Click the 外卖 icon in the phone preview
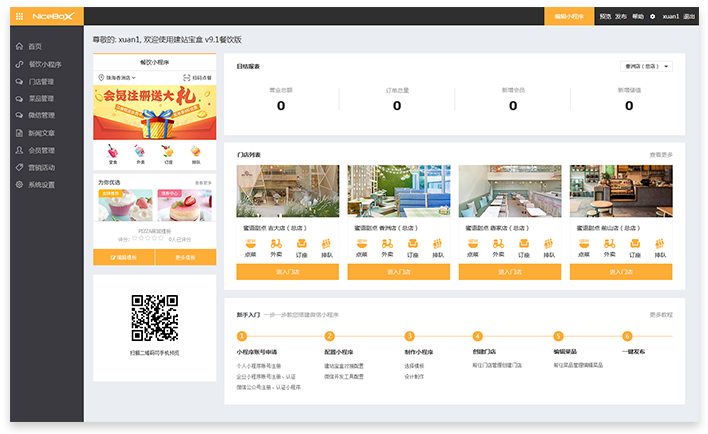Screen dimensions: 708x434 pyautogui.click(x=139, y=152)
